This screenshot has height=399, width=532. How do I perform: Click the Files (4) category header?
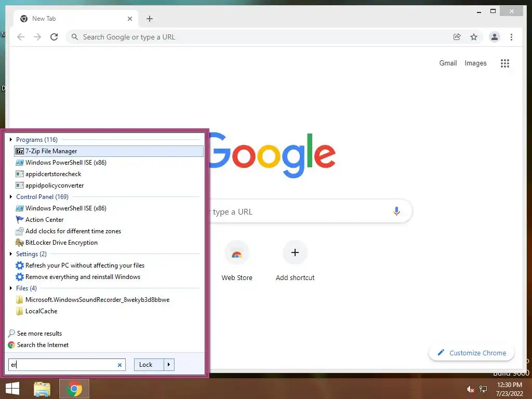point(26,288)
